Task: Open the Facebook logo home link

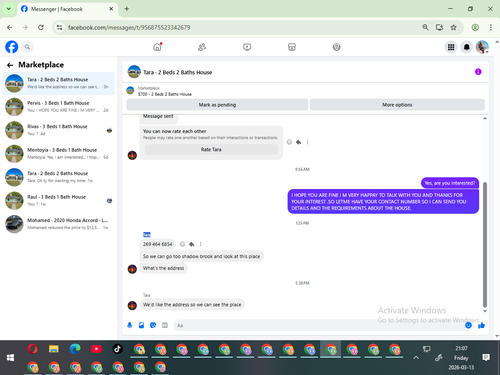Action: point(12,47)
